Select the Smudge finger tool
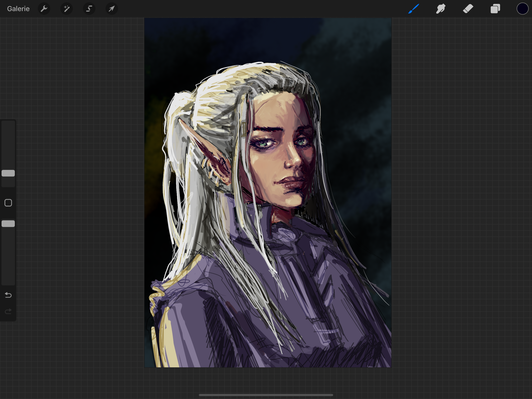The width and height of the screenshot is (532, 399). [441, 9]
